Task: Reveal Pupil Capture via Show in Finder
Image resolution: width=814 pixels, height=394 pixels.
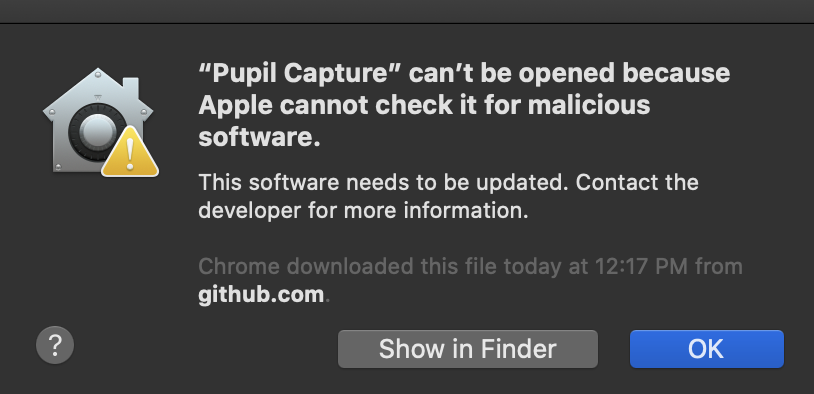Action: pos(468,349)
